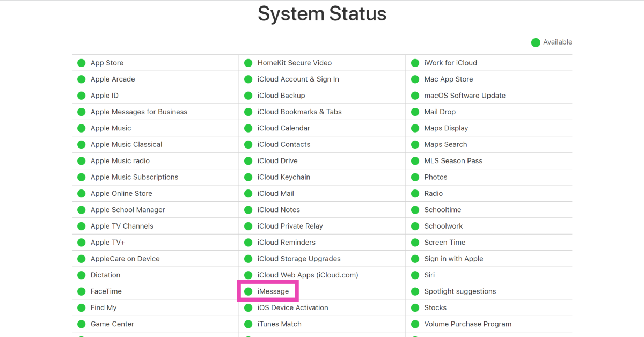Click the green dot next to Apple Arcade
This screenshot has width=644, height=337.
pyautogui.click(x=81, y=79)
